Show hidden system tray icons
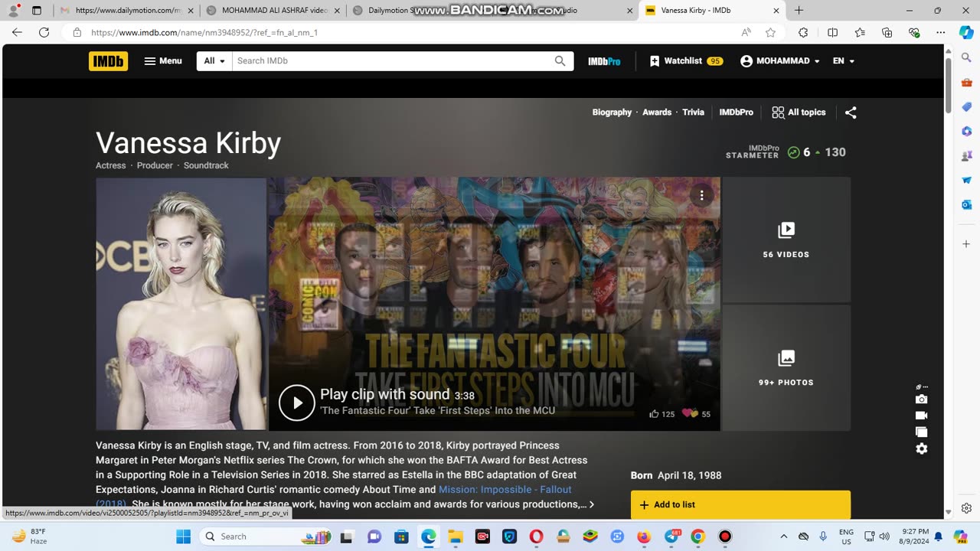The width and height of the screenshot is (980, 551). tap(783, 536)
